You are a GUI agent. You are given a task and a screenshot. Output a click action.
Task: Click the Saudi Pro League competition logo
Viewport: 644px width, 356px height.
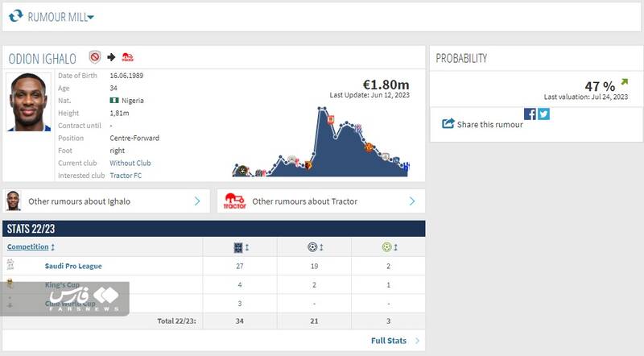point(10,265)
